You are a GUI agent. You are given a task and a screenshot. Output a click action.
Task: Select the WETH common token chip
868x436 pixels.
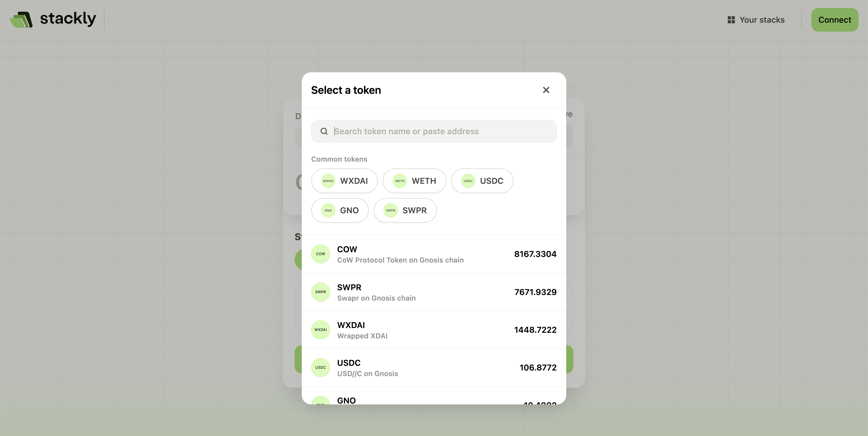[415, 181]
